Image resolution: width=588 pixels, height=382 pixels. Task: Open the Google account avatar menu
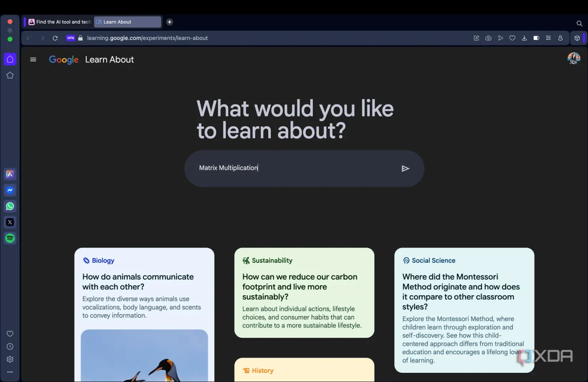point(573,58)
